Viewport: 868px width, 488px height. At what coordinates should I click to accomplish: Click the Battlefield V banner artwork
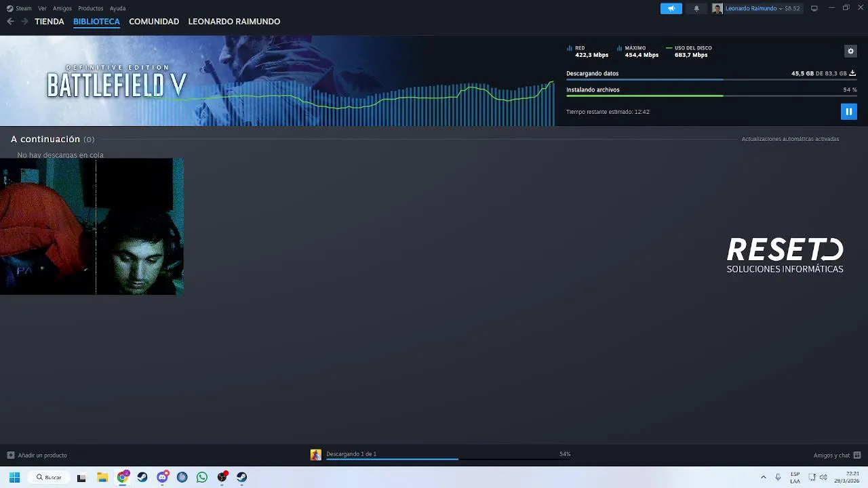click(x=277, y=81)
